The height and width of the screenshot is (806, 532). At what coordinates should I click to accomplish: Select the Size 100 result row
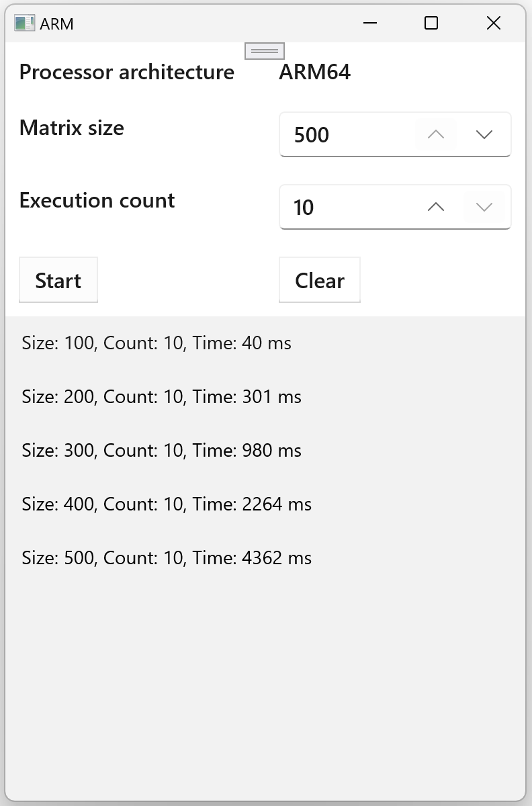point(157,343)
